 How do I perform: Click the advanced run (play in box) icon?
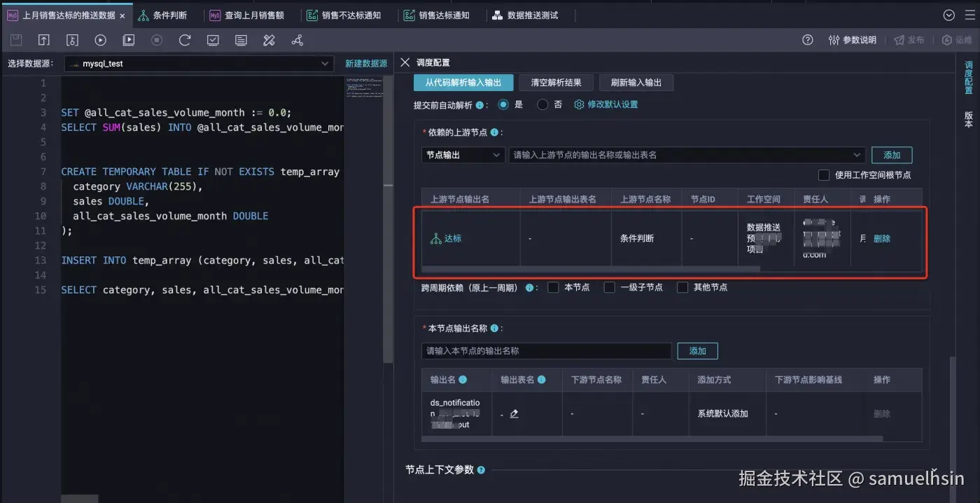coord(129,41)
